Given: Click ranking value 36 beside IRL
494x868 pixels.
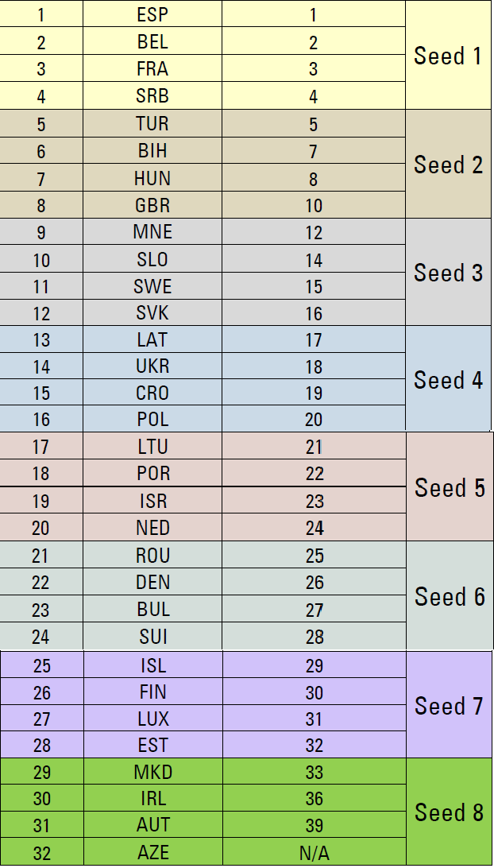Looking at the screenshot, I should (x=314, y=798).
